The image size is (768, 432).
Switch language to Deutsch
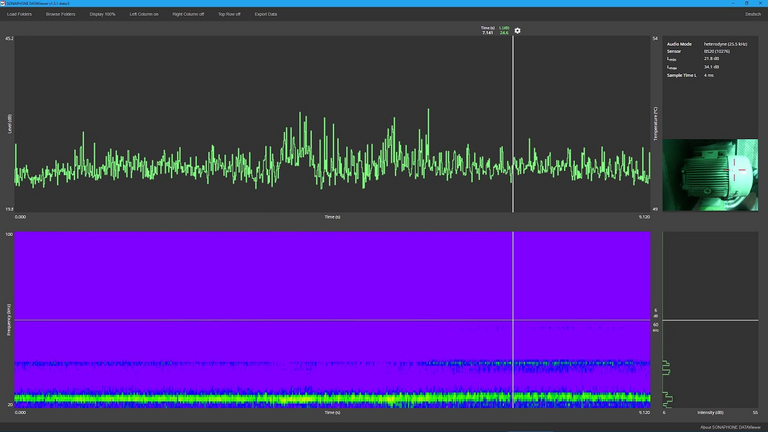click(x=753, y=14)
